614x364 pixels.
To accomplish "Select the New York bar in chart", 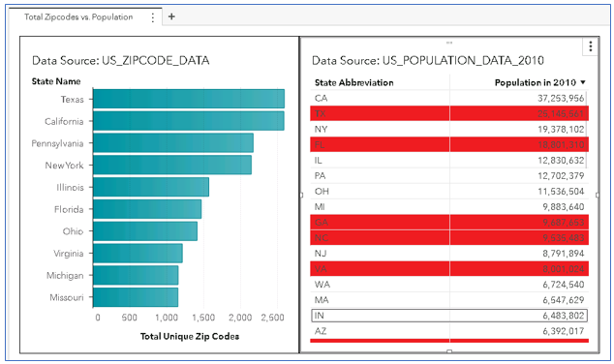I will pos(172,165).
